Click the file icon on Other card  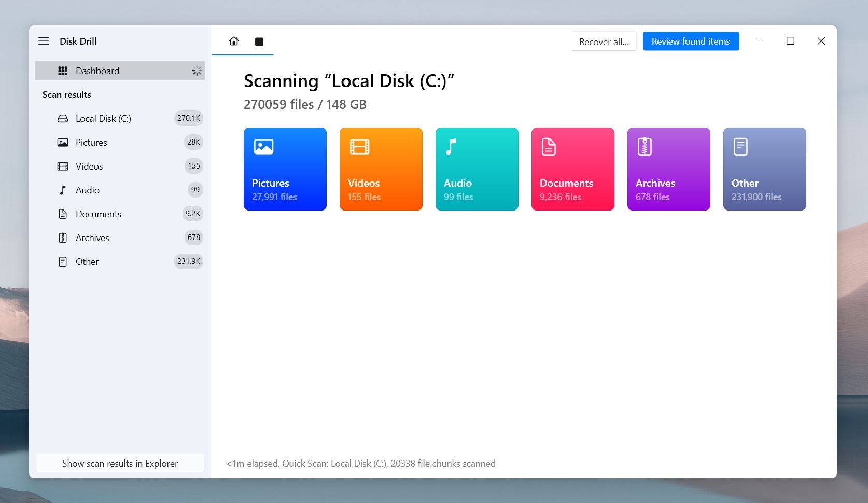740,147
